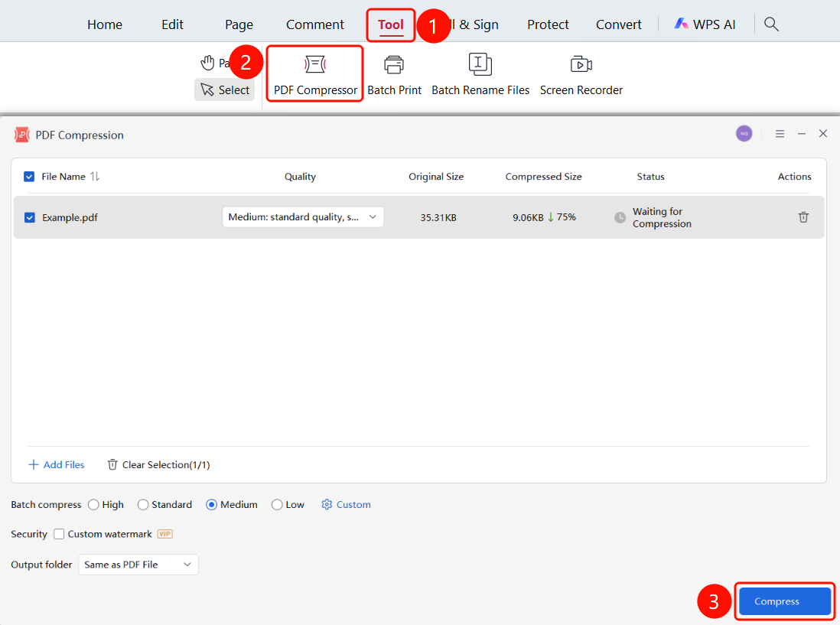Viewport: 840px width, 625px height.
Task: Expand the quality dropdown for Example.pdf
Action: [x=303, y=217]
